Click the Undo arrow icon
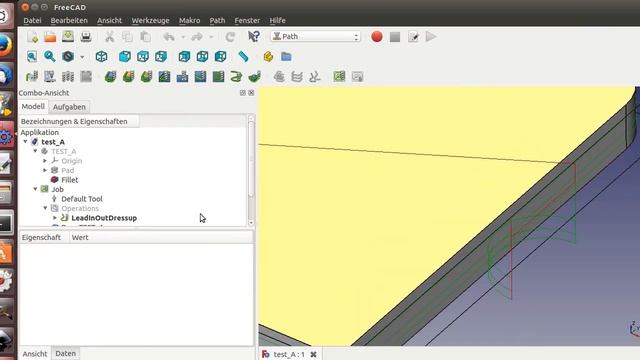The height and width of the screenshot is (360, 640). click(169, 37)
